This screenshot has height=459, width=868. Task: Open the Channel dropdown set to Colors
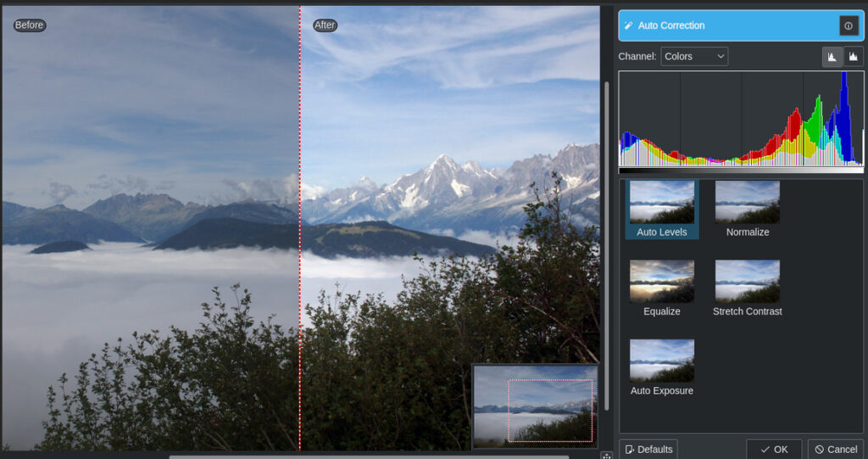point(694,57)
